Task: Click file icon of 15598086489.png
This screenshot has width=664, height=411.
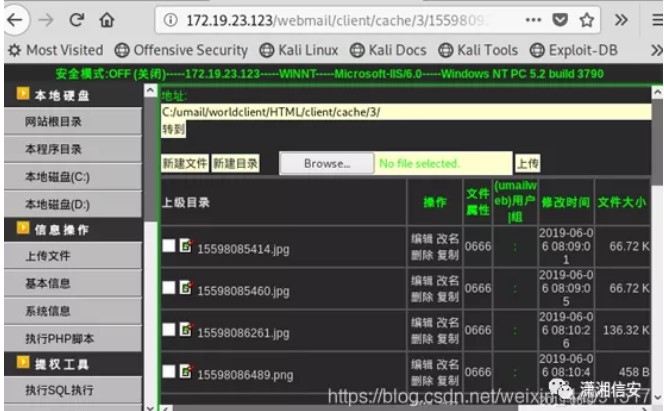Action: tap(186, 372)
